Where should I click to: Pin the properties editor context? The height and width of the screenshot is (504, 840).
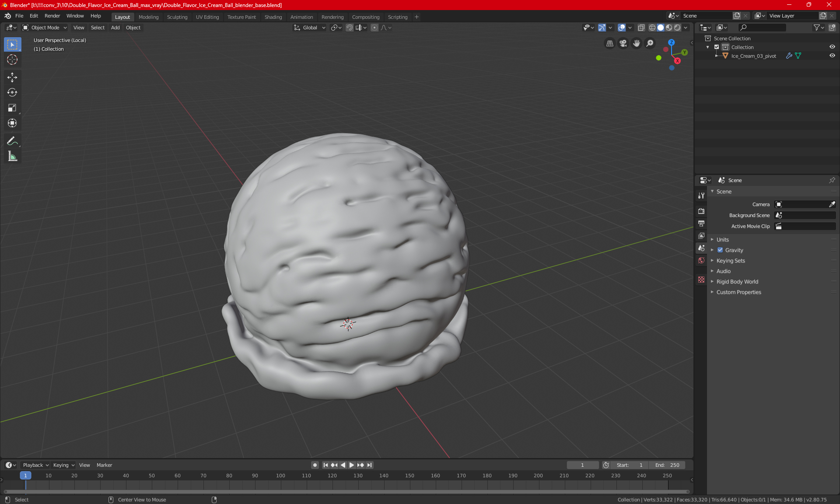tap(832, 180)
